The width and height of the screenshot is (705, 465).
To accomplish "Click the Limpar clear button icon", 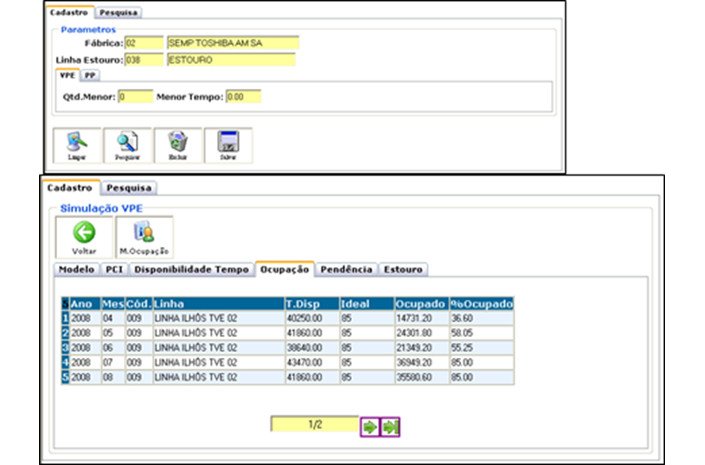I will tap(76, 144).
